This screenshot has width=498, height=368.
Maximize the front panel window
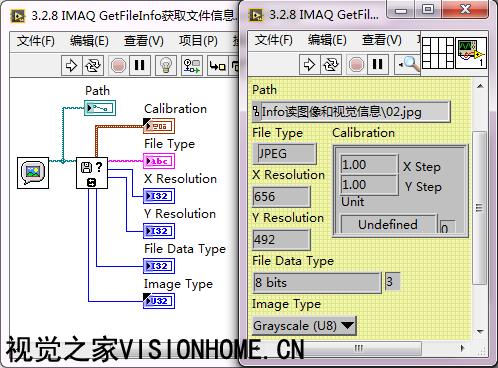[428, 9]
